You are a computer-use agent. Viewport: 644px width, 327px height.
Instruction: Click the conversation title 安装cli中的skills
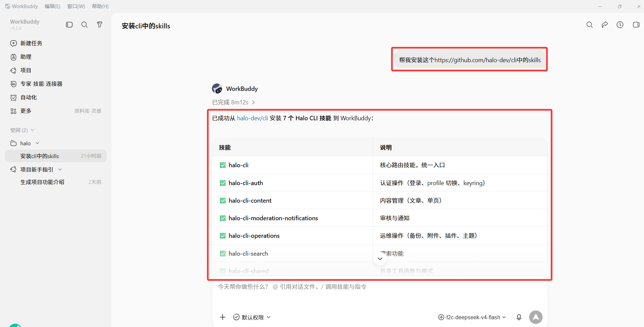coord(146,26)
